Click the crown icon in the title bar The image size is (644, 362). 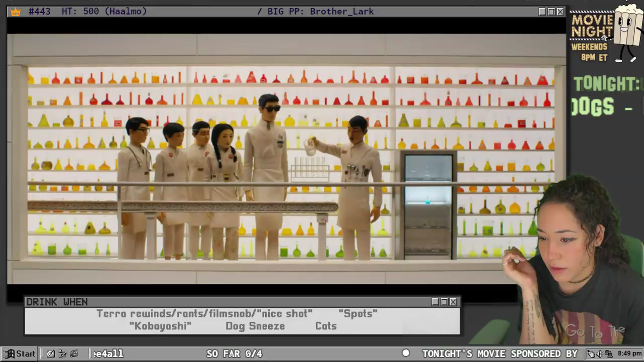(x=15, y=12)
